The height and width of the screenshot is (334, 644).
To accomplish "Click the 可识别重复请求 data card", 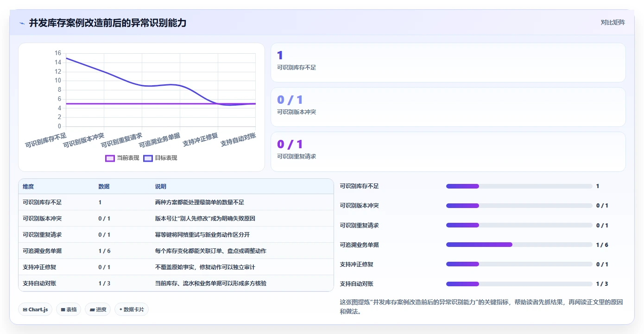I will (448, 151).
